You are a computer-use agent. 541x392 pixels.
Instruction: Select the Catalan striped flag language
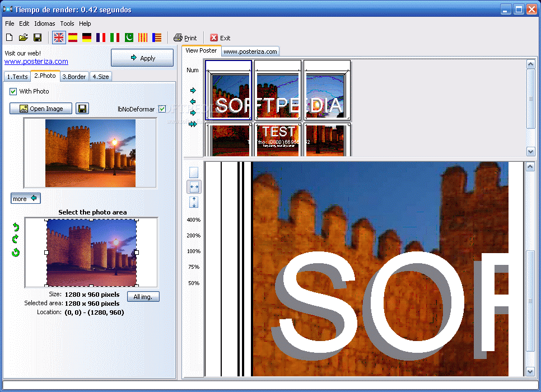tap(143, 38)
